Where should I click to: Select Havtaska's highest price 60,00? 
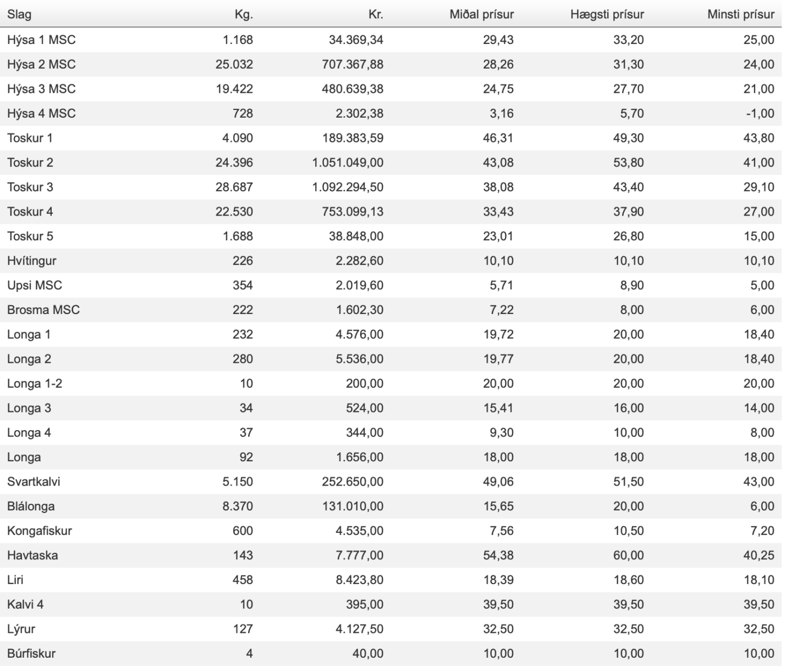coord(628,555)
